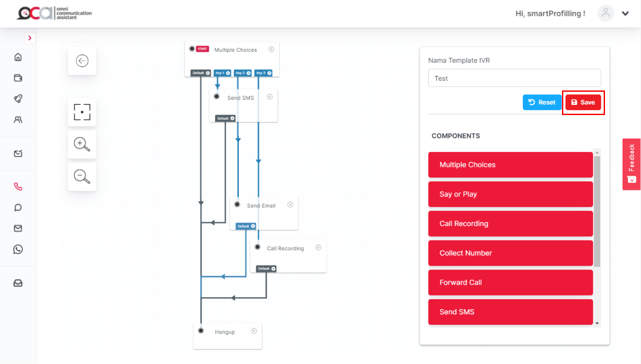Save the IVR template

pos(583,102)
